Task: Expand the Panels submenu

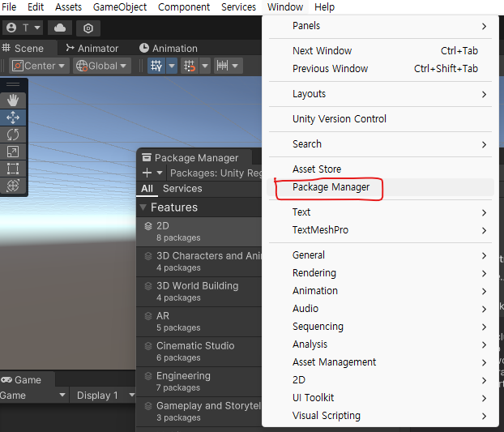Action: [x=380, y=26]
